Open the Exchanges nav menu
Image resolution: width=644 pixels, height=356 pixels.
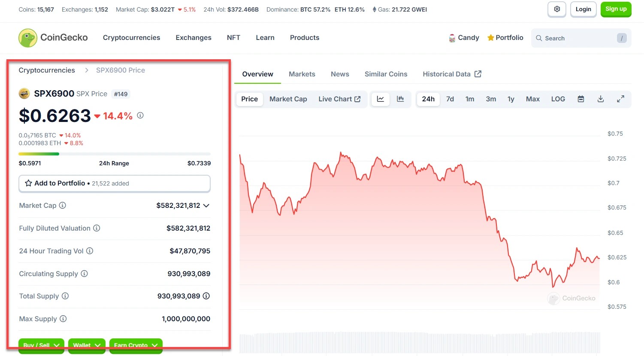194,38
